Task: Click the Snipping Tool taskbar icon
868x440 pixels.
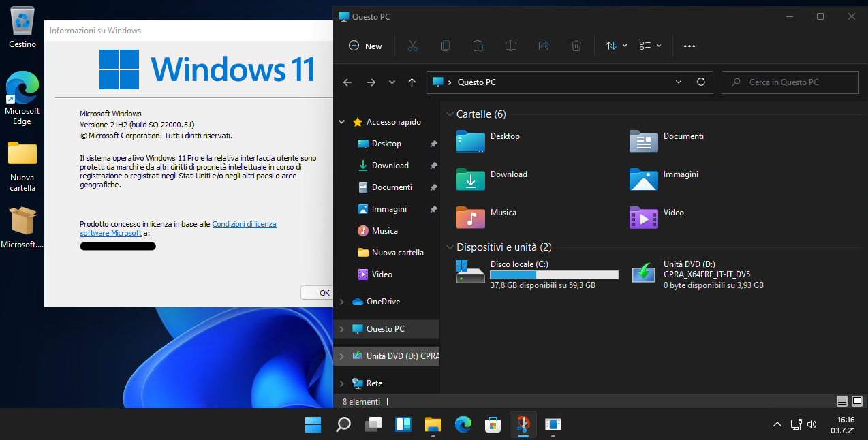Action: coord(523,424)
